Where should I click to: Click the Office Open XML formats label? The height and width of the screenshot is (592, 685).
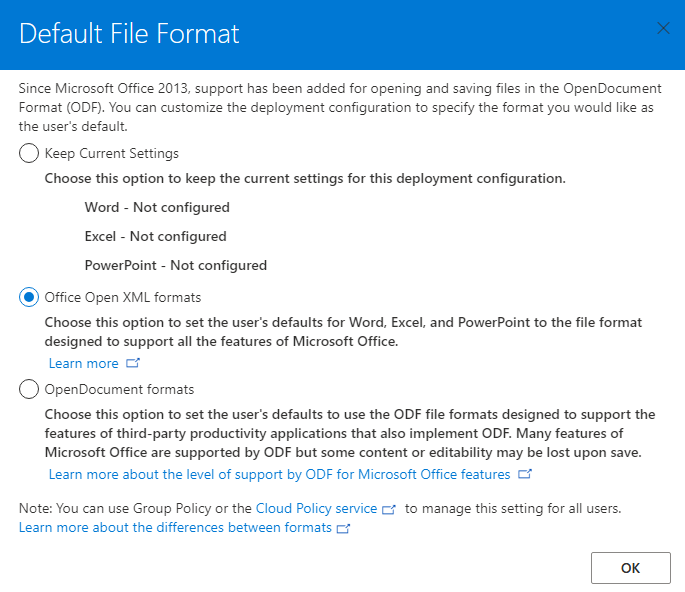point(123,298)
